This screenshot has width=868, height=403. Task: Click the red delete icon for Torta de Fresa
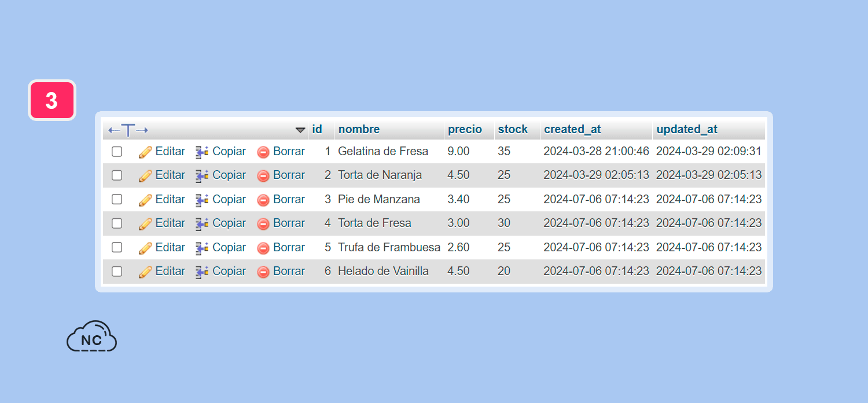pyautogui.click(x=263, y=224)
